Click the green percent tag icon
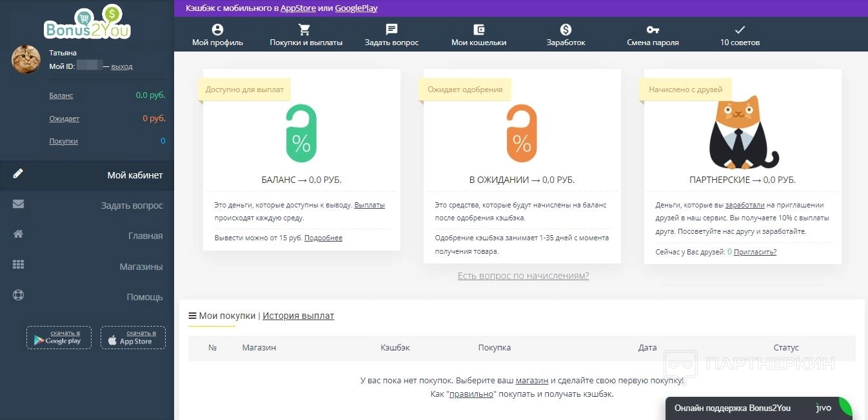The image size is (868, 420). click(301, 133)
